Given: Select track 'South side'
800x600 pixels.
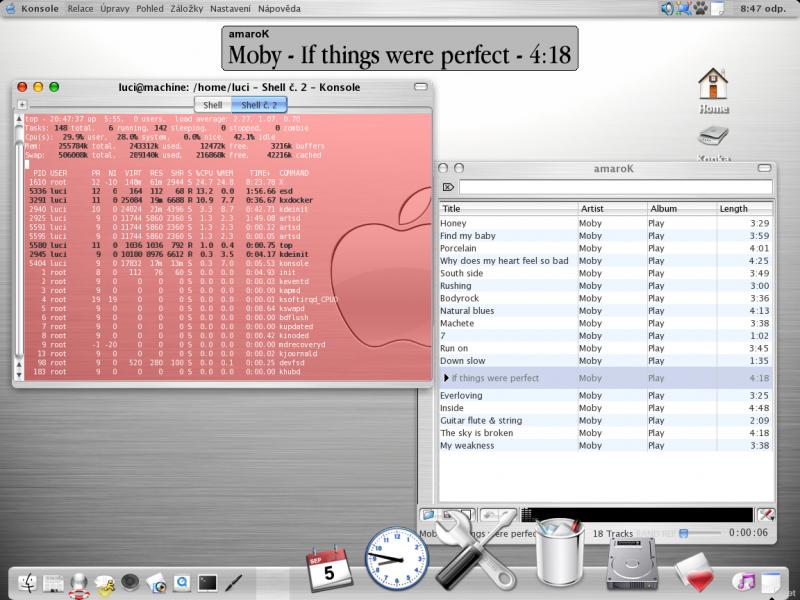Looking at the screenshot, I should click(x=606, y=273).
